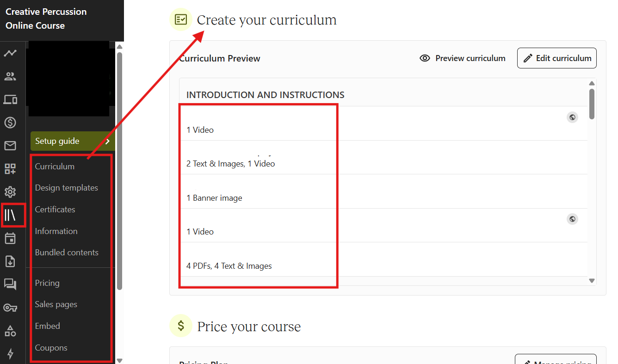Click the apps blocks icon
This screenshot has height=364, width=618.
pyautogui.click(x=10, y=168)
